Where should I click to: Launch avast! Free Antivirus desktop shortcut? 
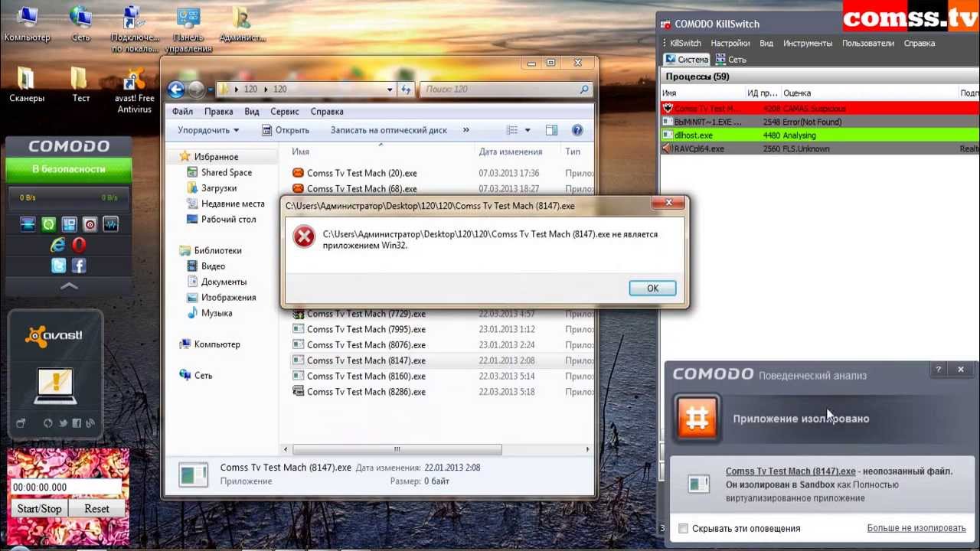[135, 90]
